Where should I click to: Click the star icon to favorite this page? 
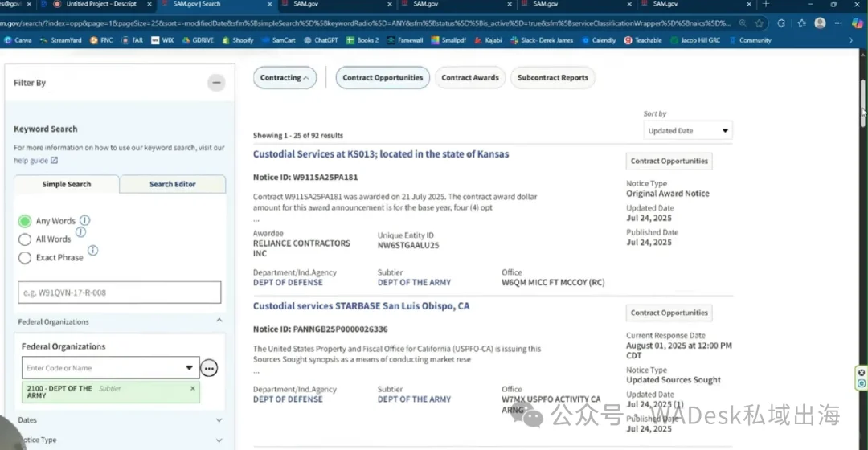[x=759, y=23]
